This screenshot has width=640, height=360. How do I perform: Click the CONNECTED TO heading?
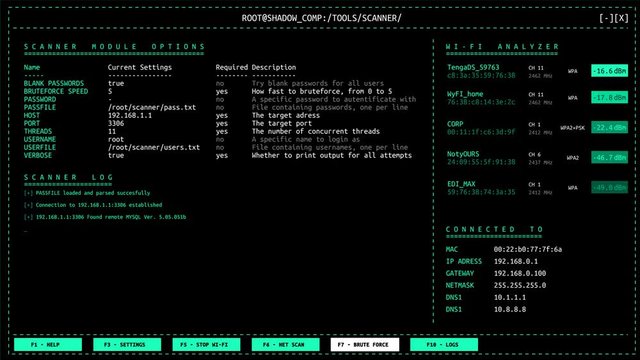[x=494, y=229]
